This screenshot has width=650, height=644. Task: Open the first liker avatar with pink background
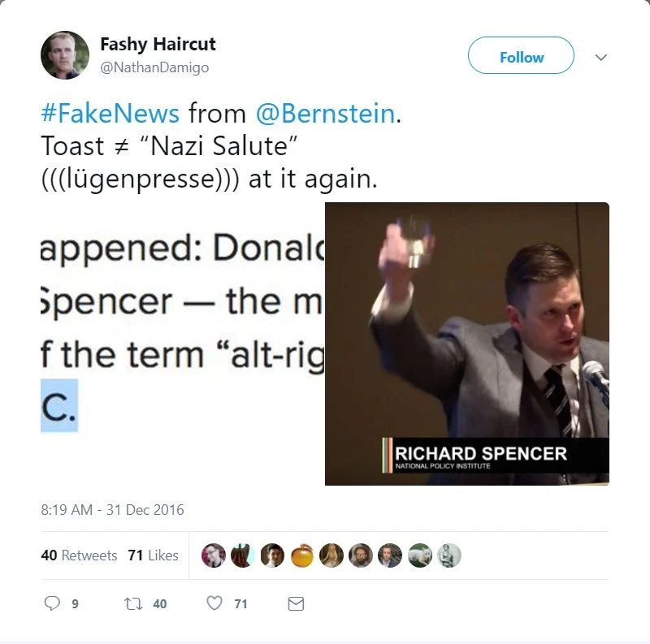[x=213, y=555]
